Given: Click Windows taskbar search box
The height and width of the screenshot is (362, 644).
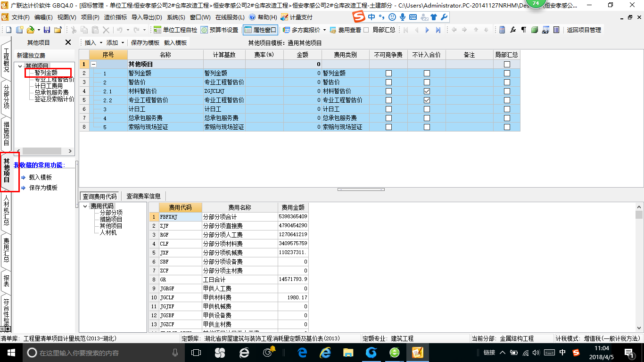Looking at the screenshot, I should pos(102,353).
